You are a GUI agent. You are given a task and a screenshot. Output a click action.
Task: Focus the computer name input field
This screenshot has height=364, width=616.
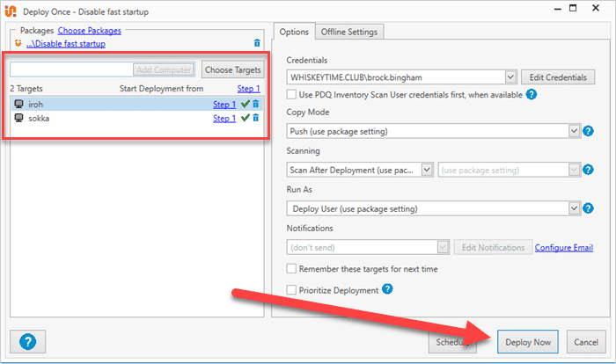pyautogui.click(x=71, y=69)
